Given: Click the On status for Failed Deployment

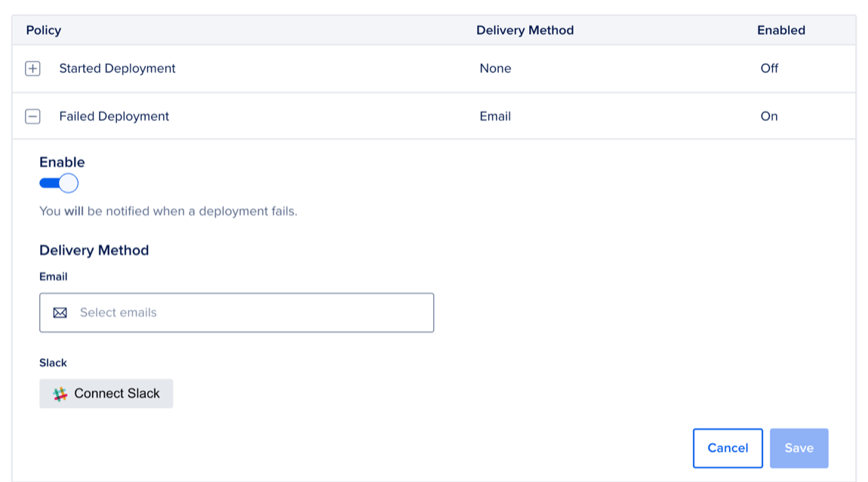Looking at the screenshot, I should [x=769, y=117].
